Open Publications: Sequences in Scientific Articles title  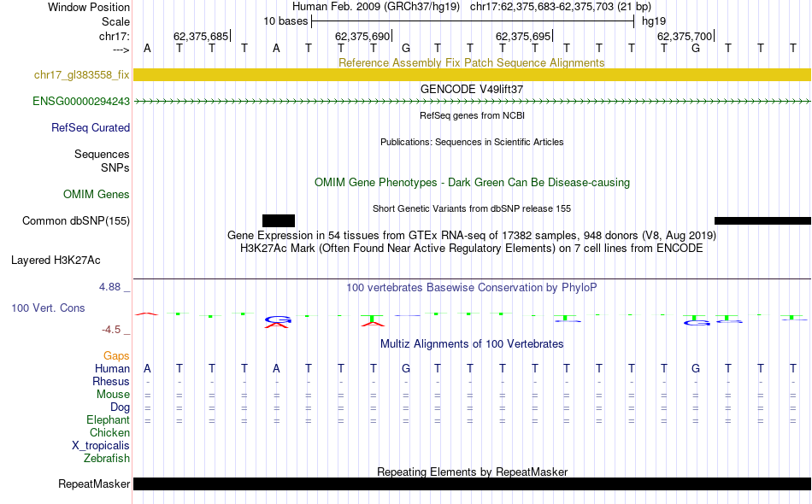[472, 142]
